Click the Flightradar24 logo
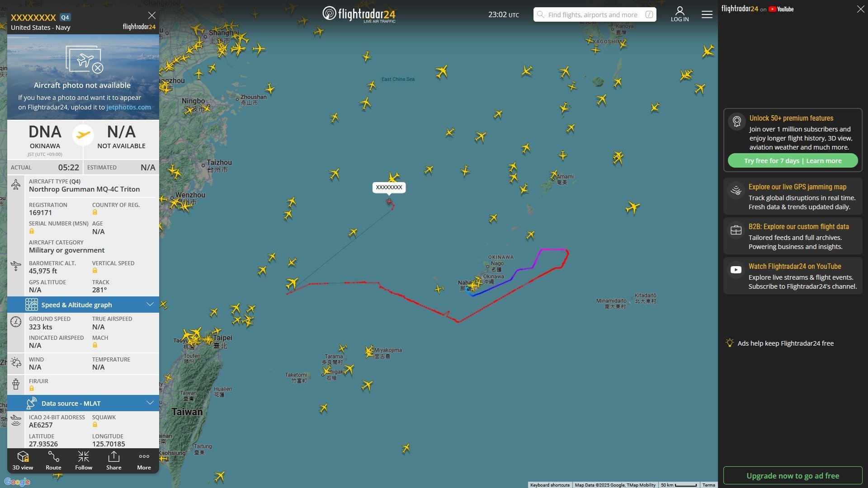The height and width of the screenshot is (488, 868). point(359,14)
